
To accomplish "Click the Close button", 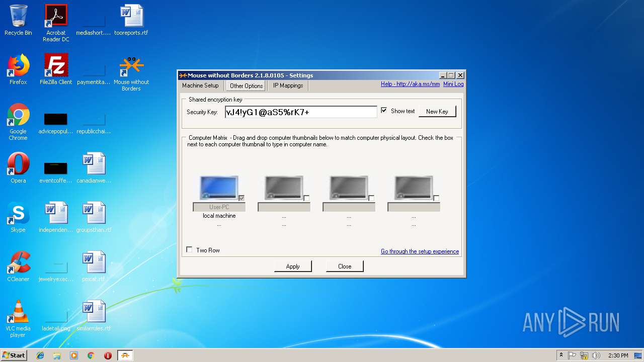I will click(345, 266).
